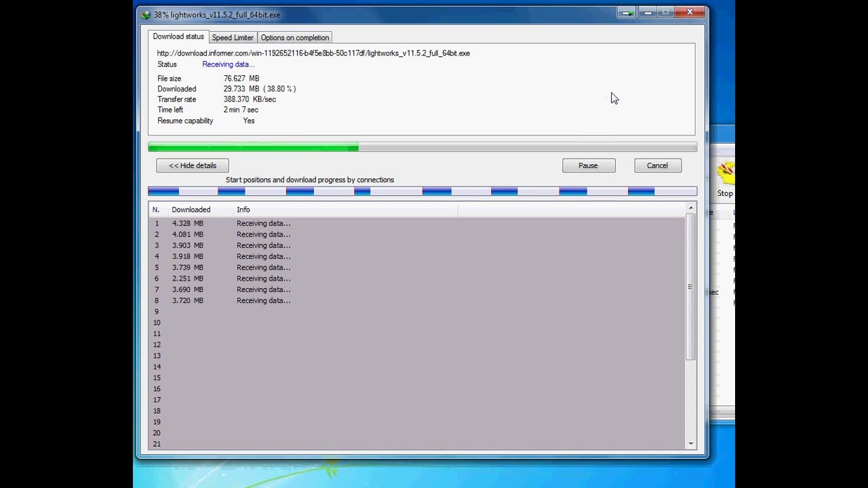
Task: Click the blue connections progress strip
Action: (x=422, y=192)
